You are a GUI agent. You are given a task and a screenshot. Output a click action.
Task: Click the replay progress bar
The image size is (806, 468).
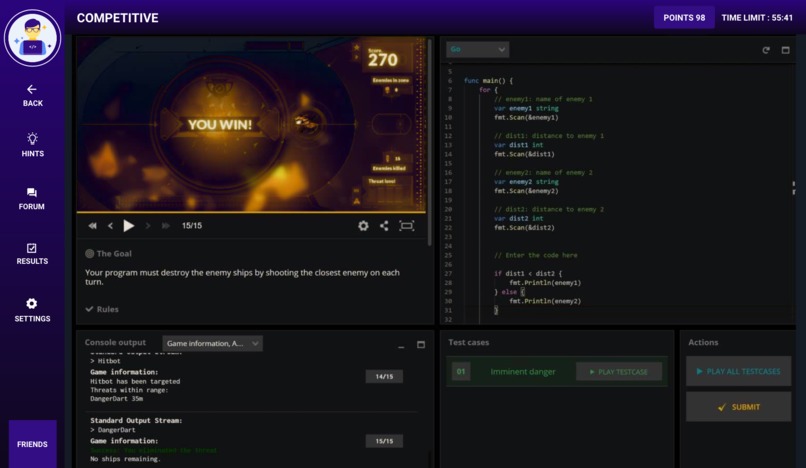(251, 212)
